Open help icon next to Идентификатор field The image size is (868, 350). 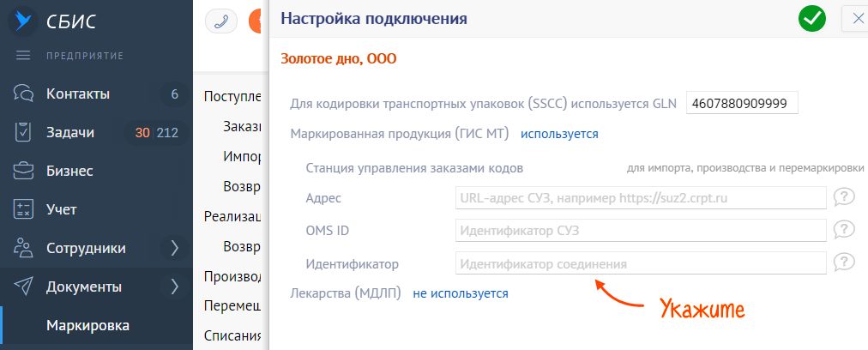pos(845,262)
